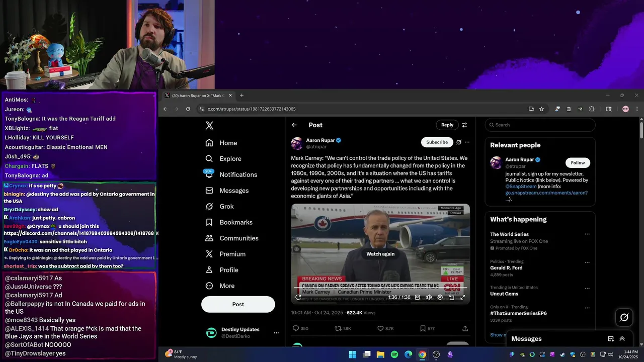Open Gerald R. Ford trend options
The image size is (644, 362).
point(587,262)
